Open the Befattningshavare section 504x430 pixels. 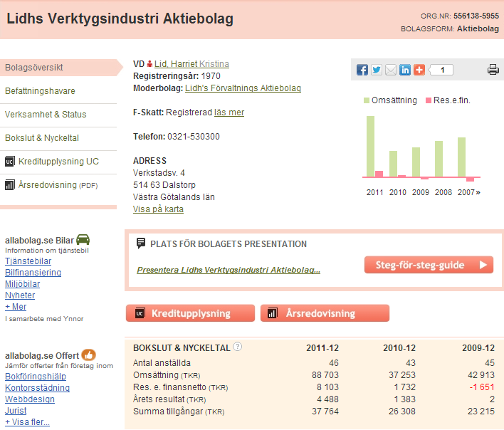click(x=40, y=91)
